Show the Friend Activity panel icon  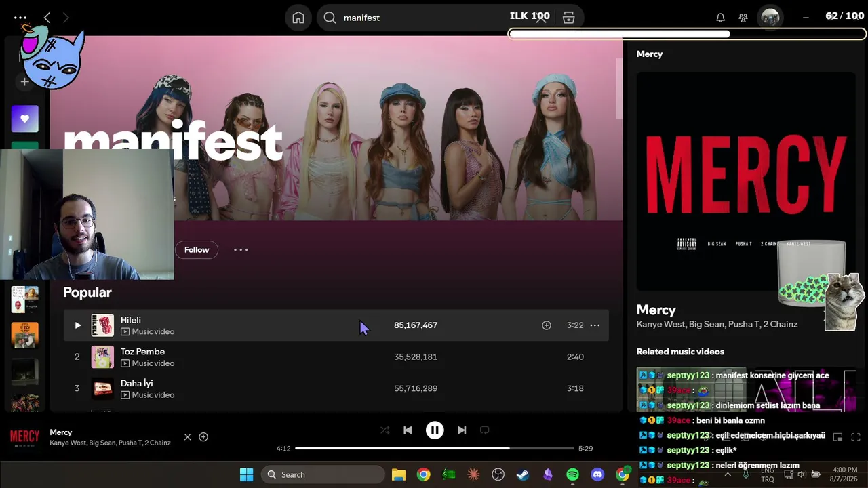[x=743, y=18]
